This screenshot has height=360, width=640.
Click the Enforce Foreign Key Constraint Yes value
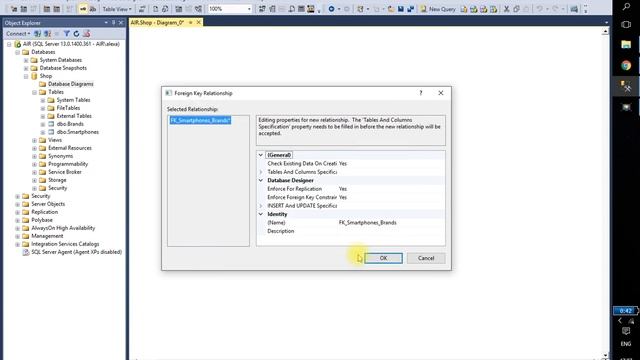click(391, 197)
